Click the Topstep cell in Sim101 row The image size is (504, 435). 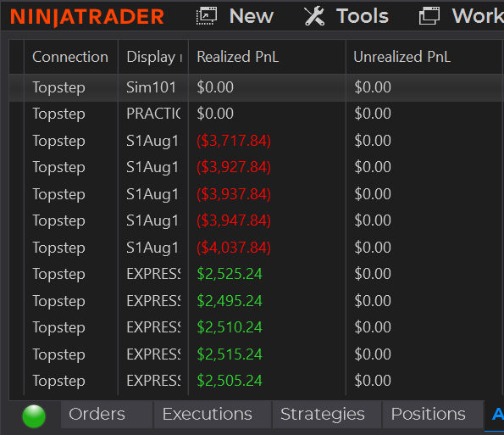[71, 87]
